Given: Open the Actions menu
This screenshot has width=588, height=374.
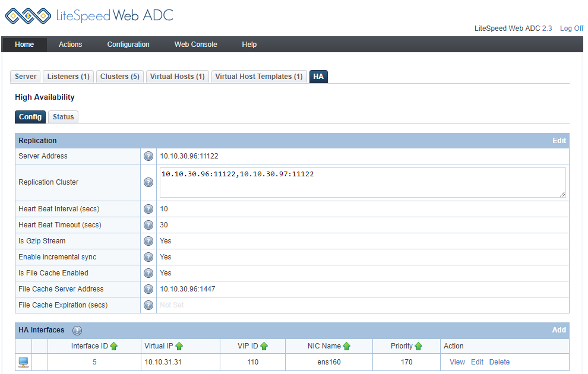Looking at the screenshot, I should coord(70,45).
